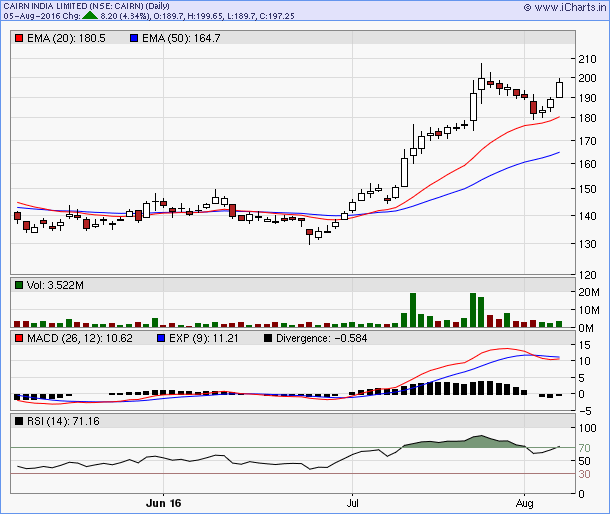Click the 160 price axis label
This screenshot has height=514, width=610.
point(587,164)
